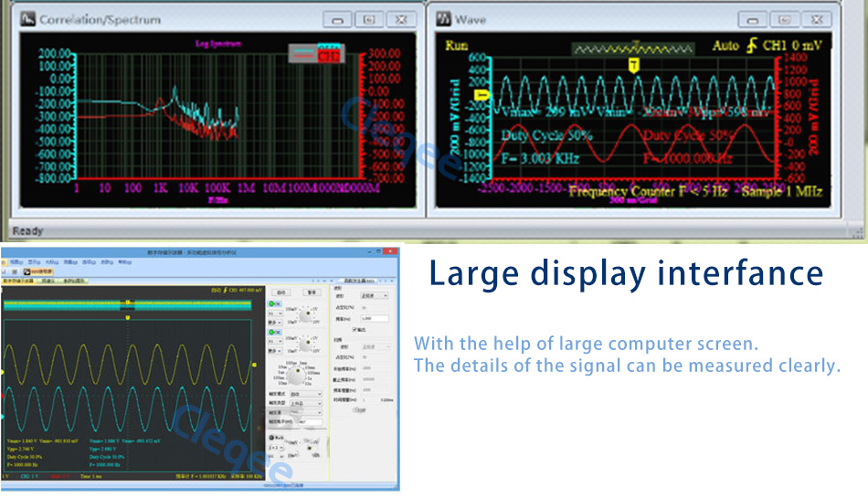
Task: Click the yellow T trigger marker in Wave
Action: pyautogui.click(x=634, y=64)
